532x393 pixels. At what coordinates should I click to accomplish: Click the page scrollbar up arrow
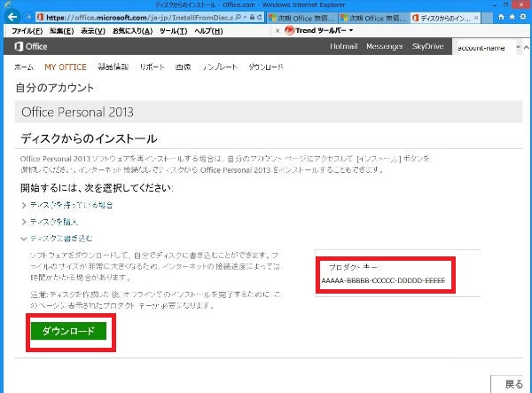[x=526, y=47]
